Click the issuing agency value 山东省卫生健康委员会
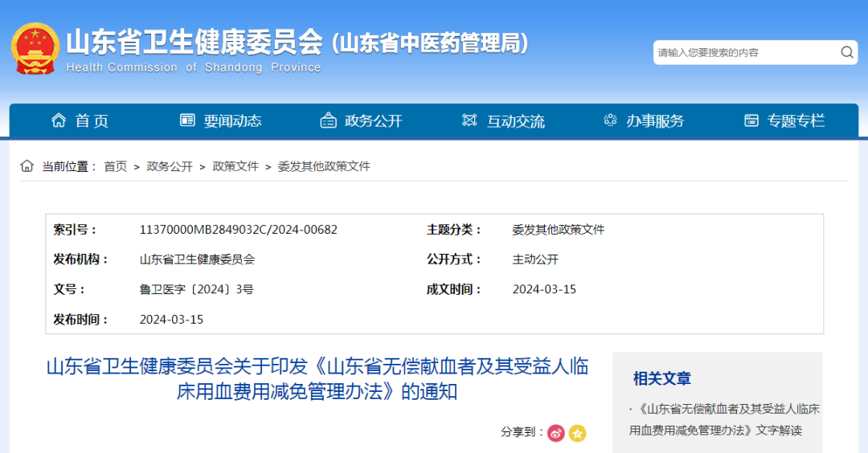The image size is (868, 453). [197, 259]
